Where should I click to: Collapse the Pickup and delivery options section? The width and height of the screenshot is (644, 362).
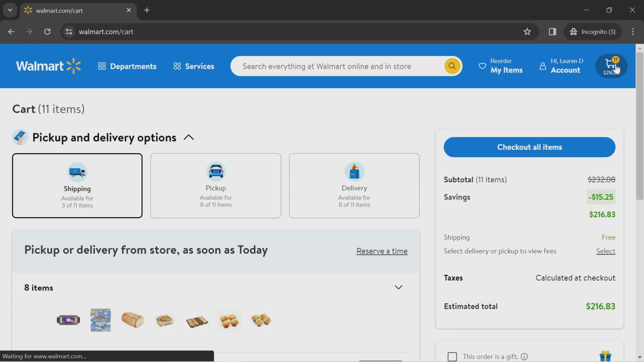pos(189,137)
